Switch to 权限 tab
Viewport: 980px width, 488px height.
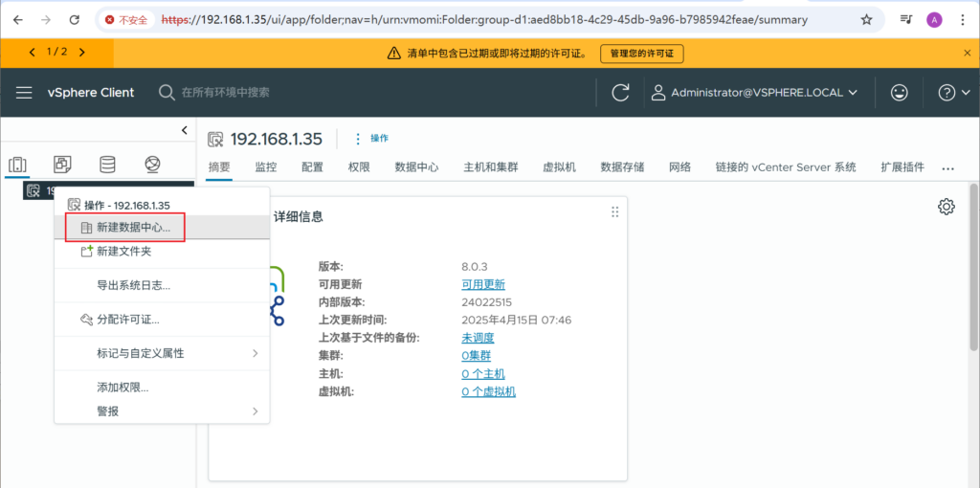point(359,166)
